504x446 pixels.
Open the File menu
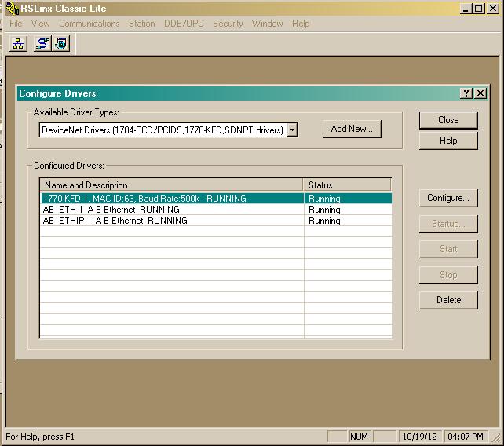[16, 24]
